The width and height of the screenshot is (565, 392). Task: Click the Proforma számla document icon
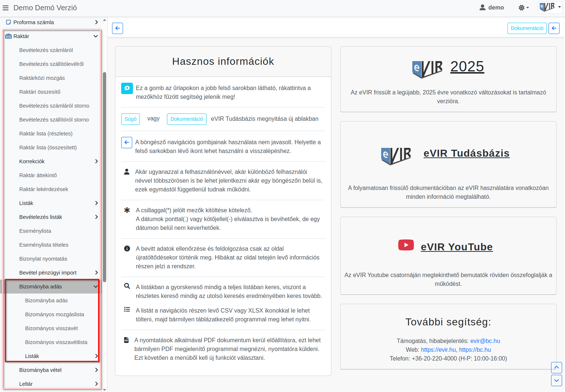8,22
